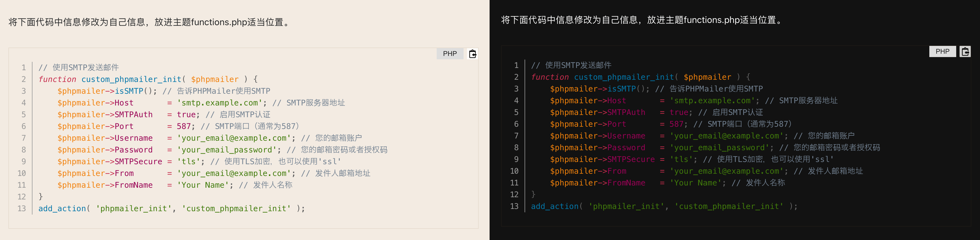The width and height of the screenshot is (980, 240).
Task: Click add_action call in light block
Action: (x=62, y=208)
